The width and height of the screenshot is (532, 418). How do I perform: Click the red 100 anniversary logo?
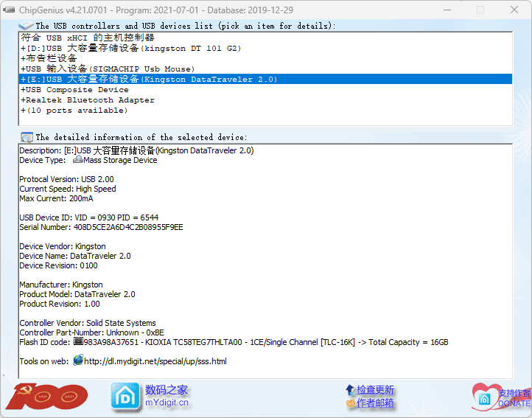47,397
